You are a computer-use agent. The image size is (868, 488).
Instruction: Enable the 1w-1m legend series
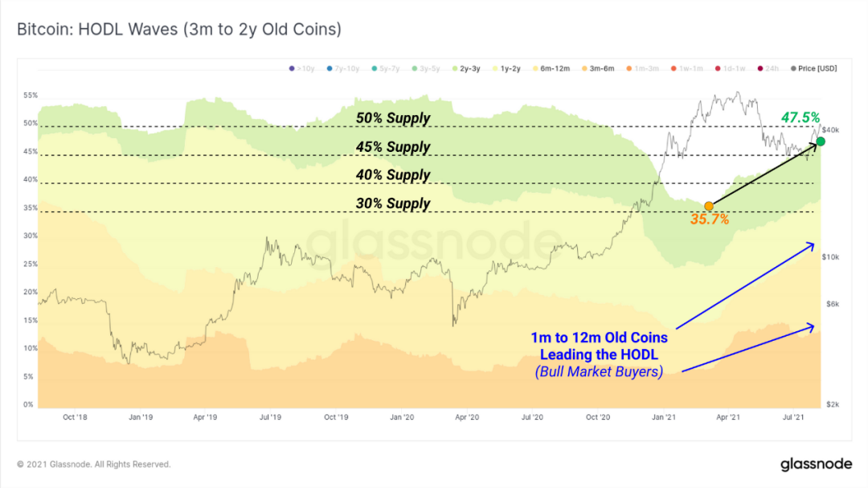point(687,68)
